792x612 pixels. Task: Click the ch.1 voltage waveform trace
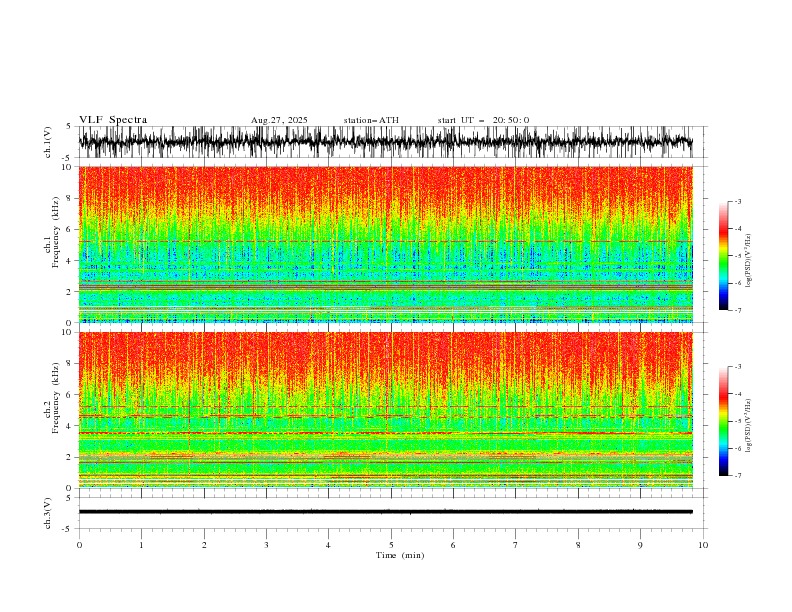click(385, 142)
